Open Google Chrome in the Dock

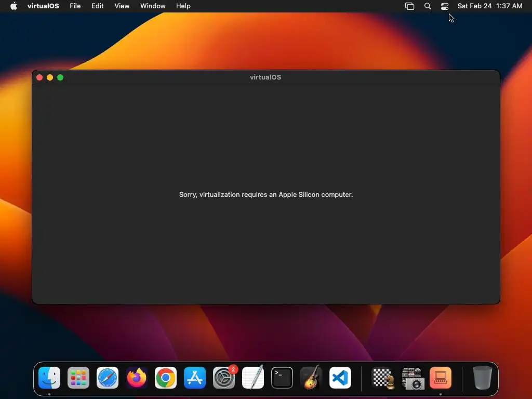(166, 378)
